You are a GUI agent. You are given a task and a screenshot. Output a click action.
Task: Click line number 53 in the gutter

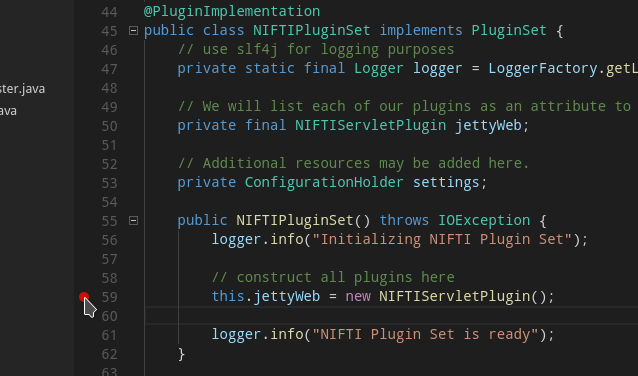109,183
